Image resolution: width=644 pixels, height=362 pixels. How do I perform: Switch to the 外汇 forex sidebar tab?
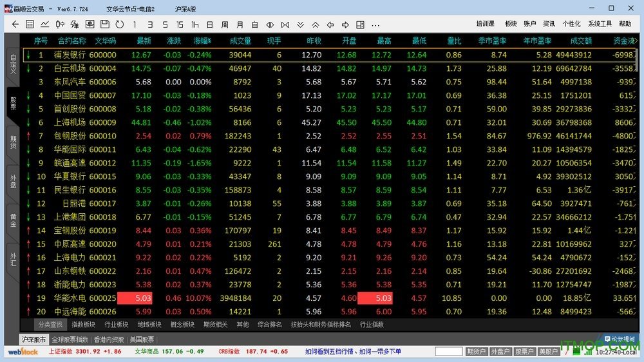tap(13, 260)
